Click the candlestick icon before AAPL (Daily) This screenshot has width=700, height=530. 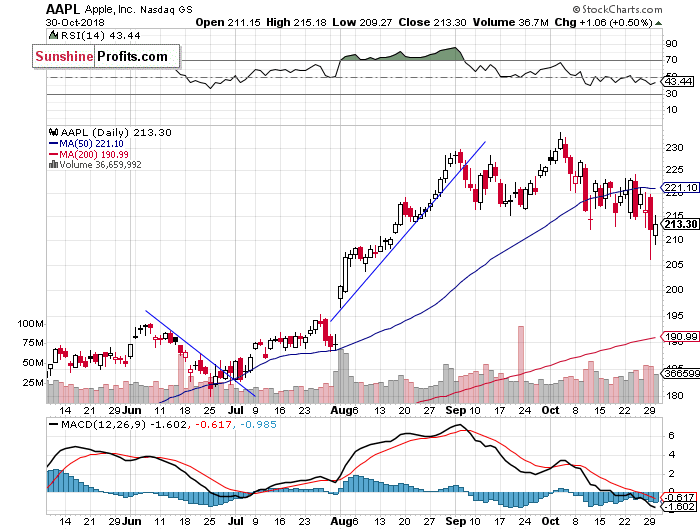point(54,132)
